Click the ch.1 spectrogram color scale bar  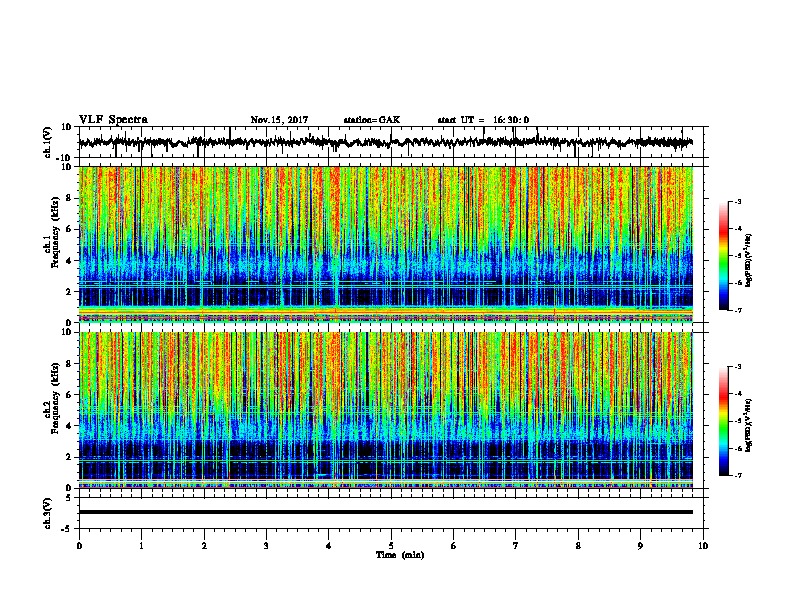723,256
